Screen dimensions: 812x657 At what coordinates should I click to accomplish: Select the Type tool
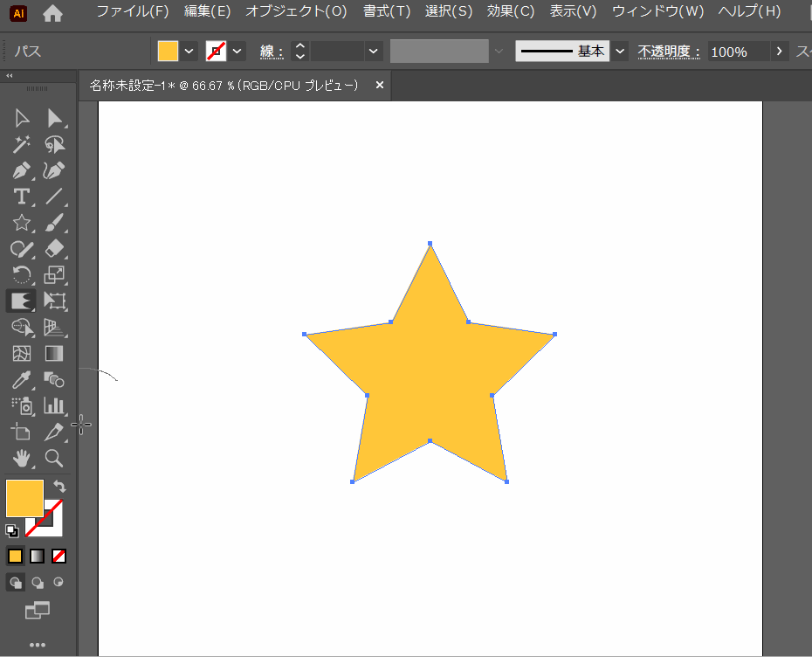point(21,197)
